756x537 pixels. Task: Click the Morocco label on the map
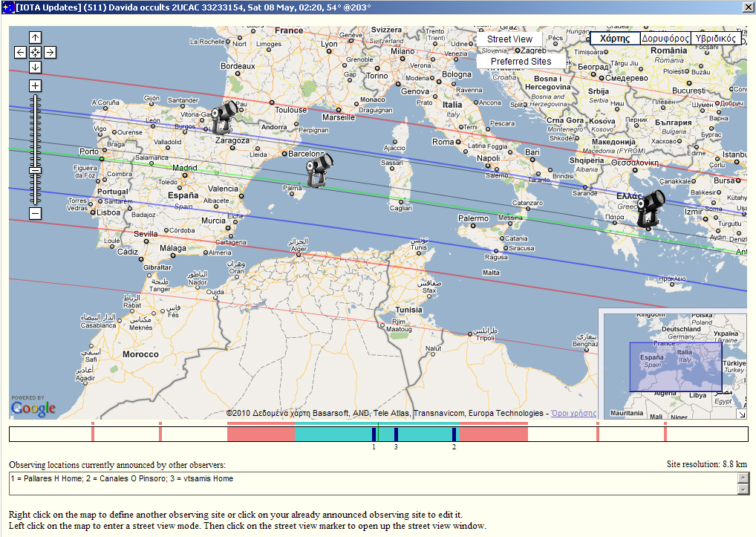pyautogui.click(x=140, y=354)
